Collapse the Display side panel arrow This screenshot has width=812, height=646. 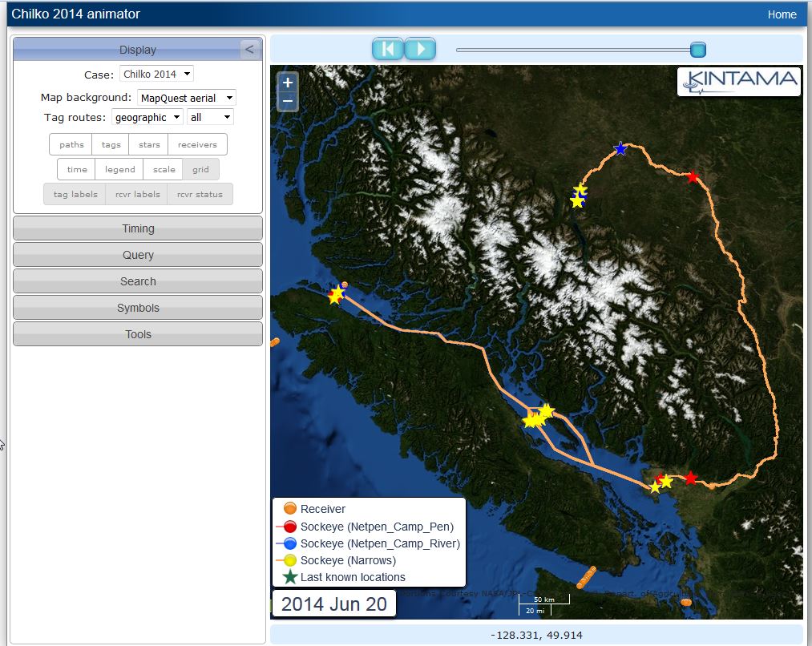click(249, 50)
